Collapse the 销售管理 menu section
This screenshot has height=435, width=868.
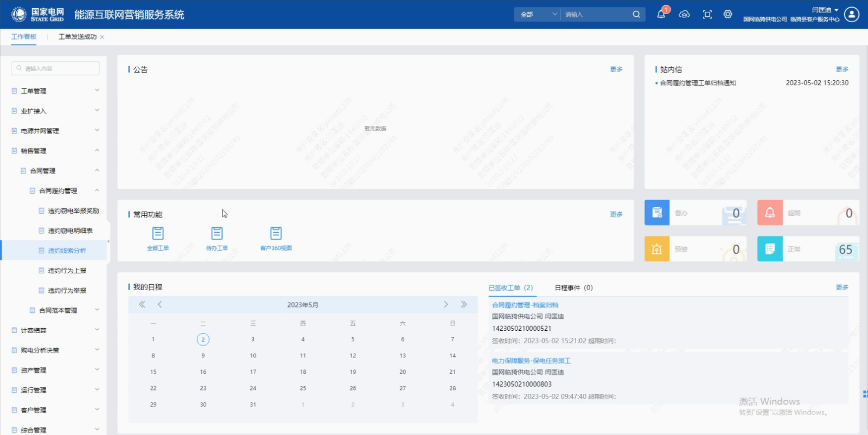tap(54, 151)
